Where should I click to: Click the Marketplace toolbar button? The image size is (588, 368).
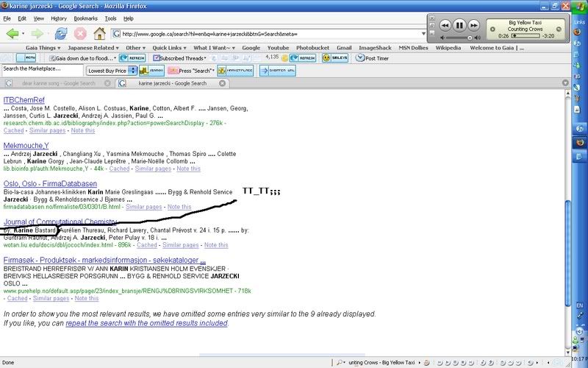235,71
